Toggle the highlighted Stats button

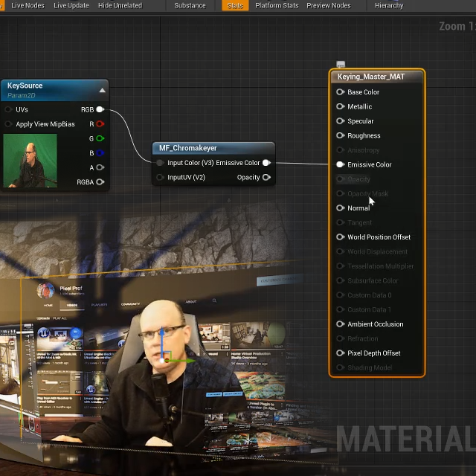[x=235, y=5]
